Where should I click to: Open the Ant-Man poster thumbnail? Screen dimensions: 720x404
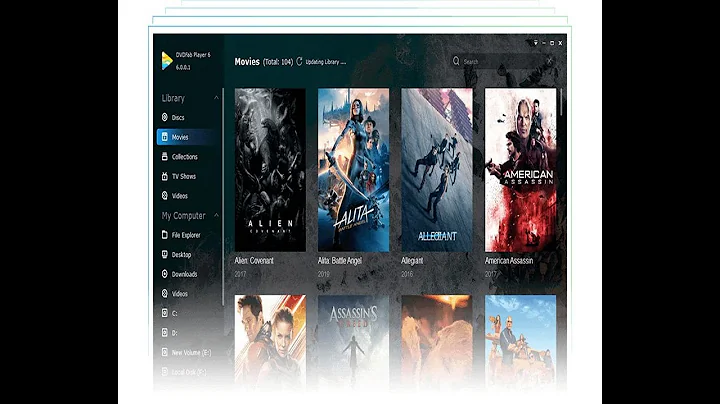pos(270,342)
